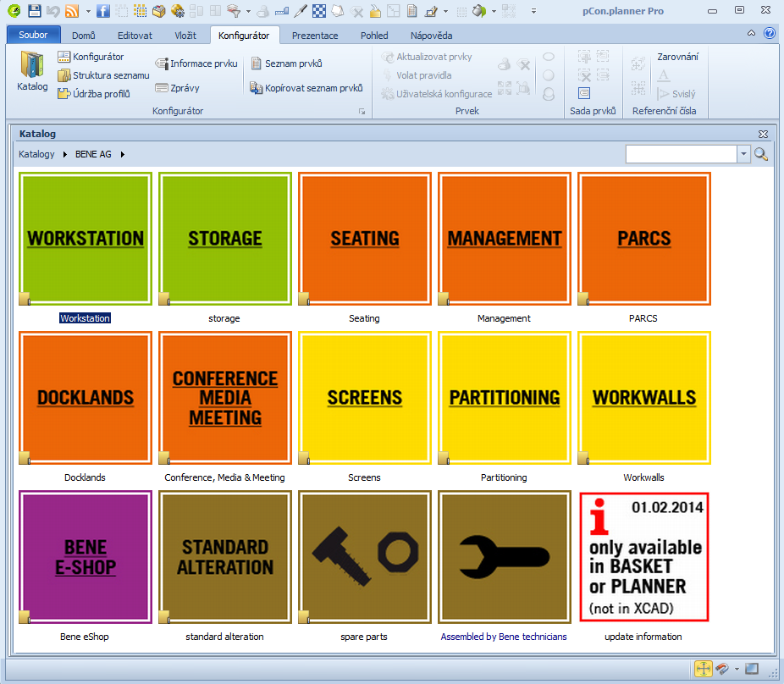Click the screen view icon in status bar

[x=752, y=669]
